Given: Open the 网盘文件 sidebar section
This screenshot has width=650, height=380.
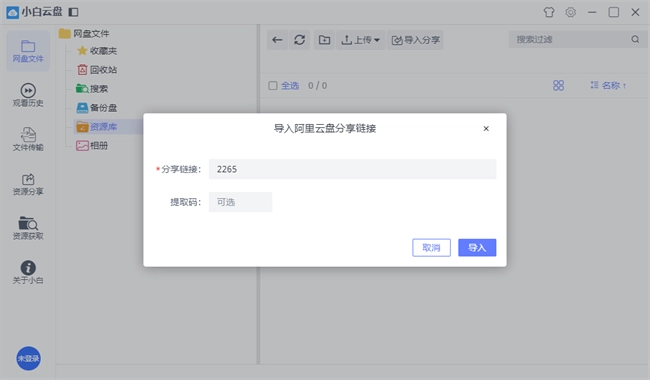Looking at the screenshot, I should click(x=28, y=51).
